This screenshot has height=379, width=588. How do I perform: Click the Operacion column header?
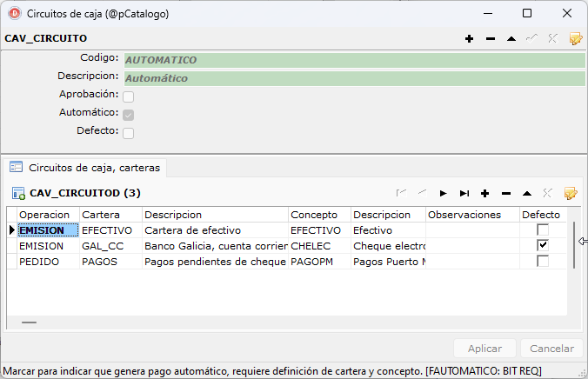[44, 215]
